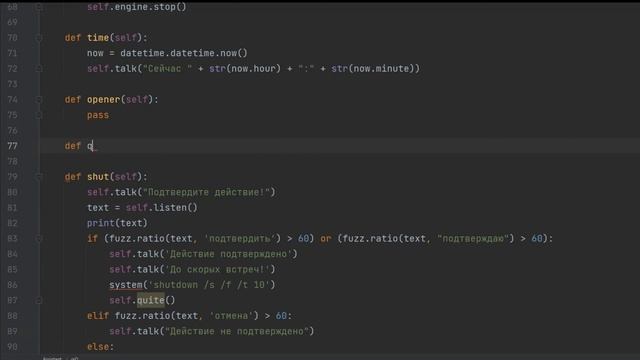Click line number 70 in the gutter
Image resolution: width=640 pixels, height=360 pixels.
point(13,38)
